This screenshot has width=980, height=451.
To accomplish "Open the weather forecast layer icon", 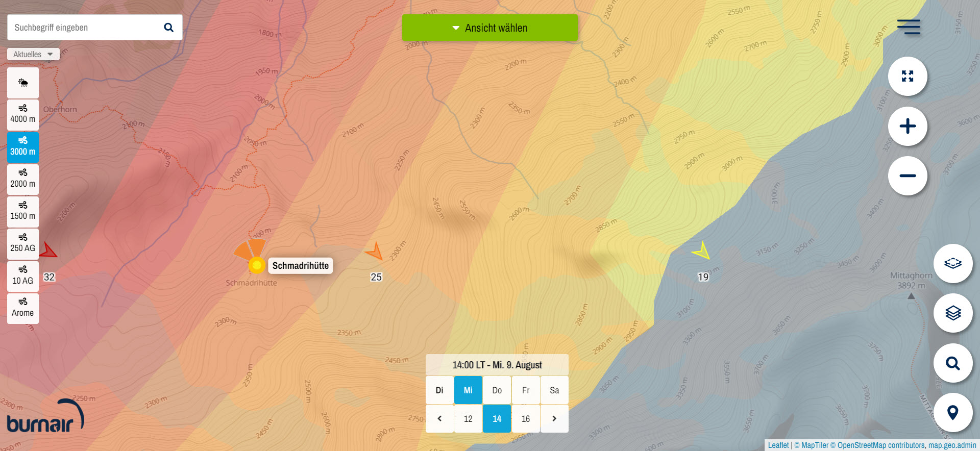I will point(23,83).
